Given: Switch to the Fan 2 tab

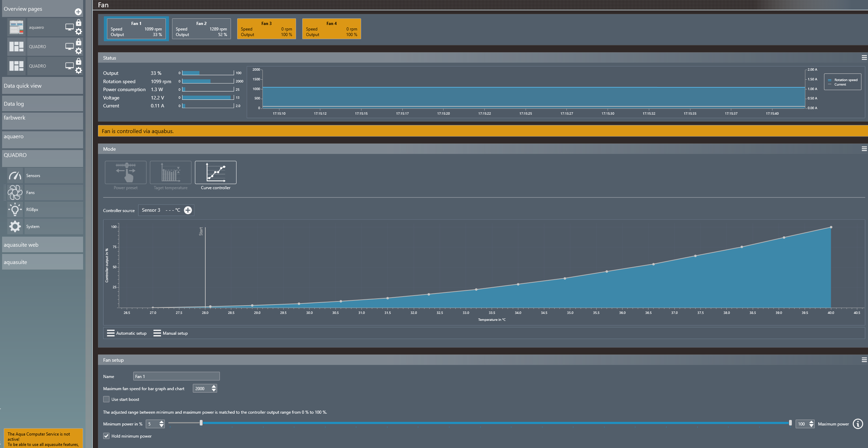Looking at the screenshot, I should click(x=201, y=29).
